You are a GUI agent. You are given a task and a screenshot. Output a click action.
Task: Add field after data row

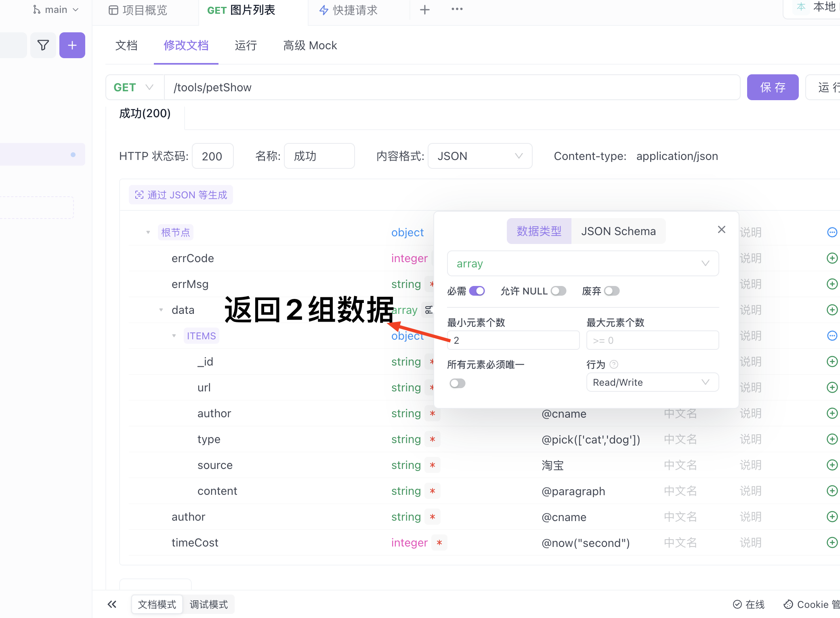click(x=832, y=310)
